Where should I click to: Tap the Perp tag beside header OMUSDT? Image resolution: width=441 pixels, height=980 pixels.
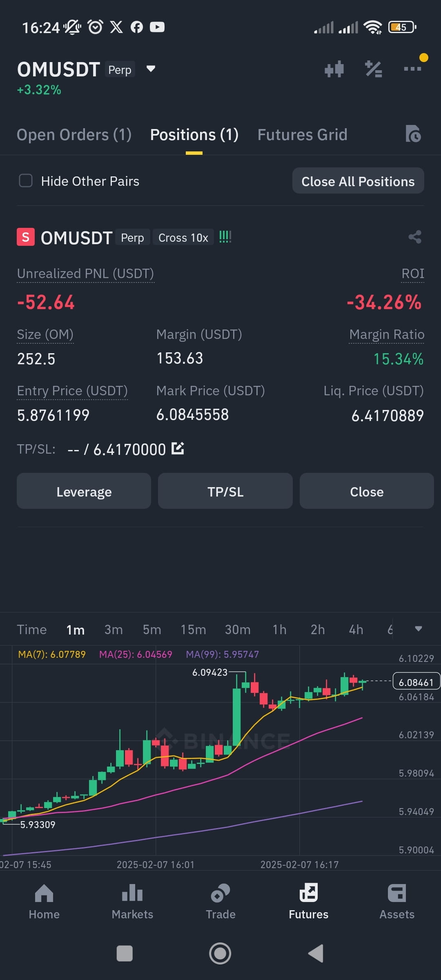coord(120,70)
